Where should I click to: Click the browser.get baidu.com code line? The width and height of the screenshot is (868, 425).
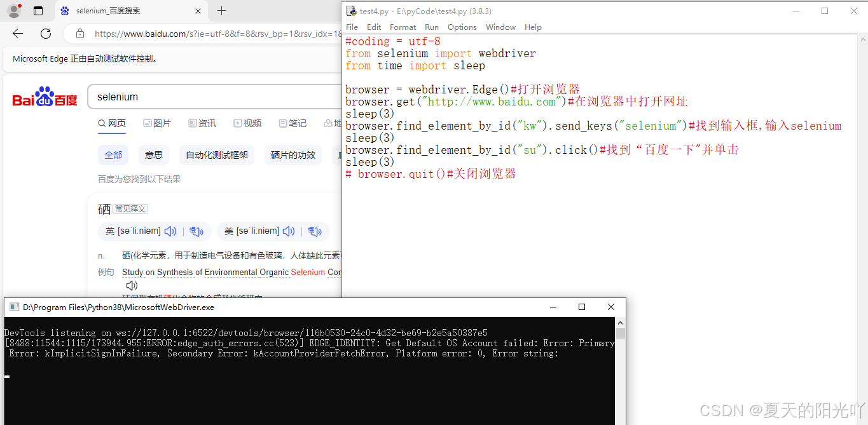click(x=516, y=102)
